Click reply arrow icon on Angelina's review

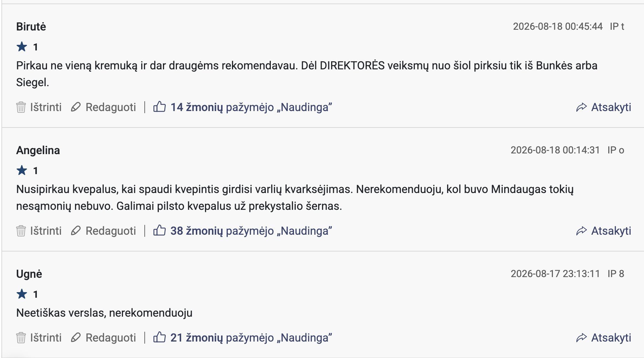pyautogui.click(x=581, y=231)
